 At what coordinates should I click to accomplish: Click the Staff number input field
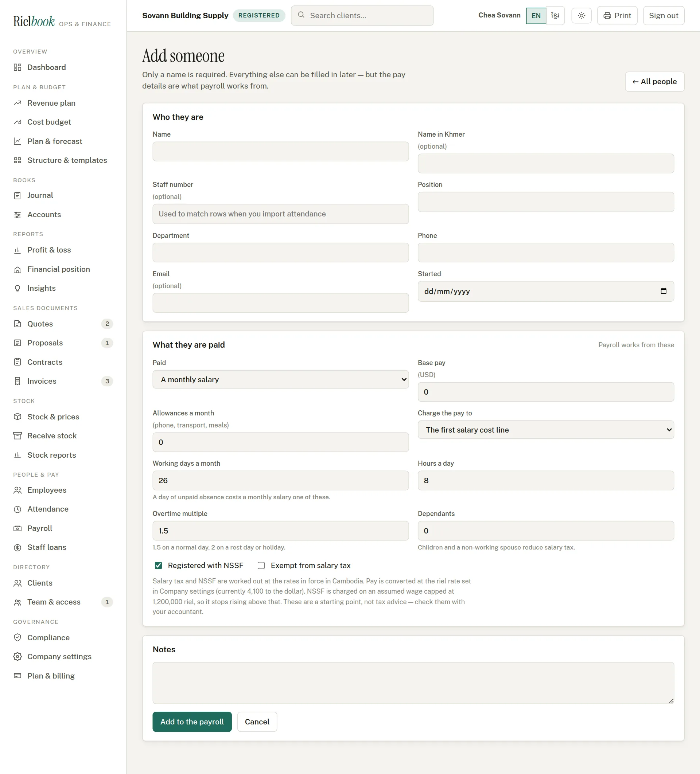[x=280, y=214]
